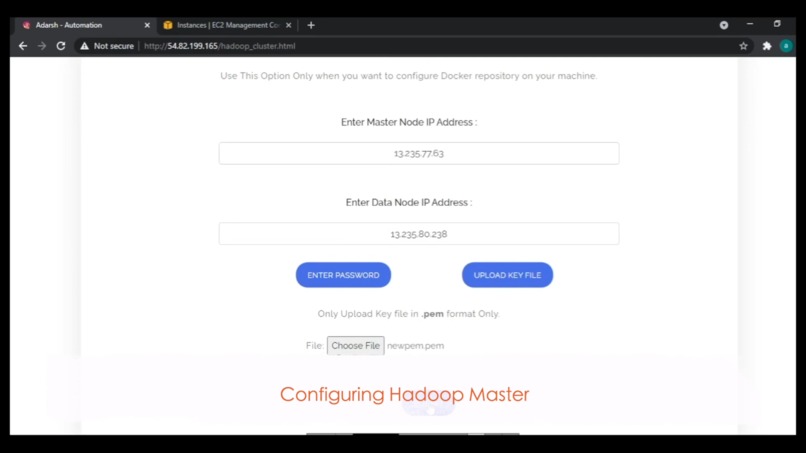Open a new tab with the plus icon
This screenshot has height=453, width=806.
click(311, 25)
